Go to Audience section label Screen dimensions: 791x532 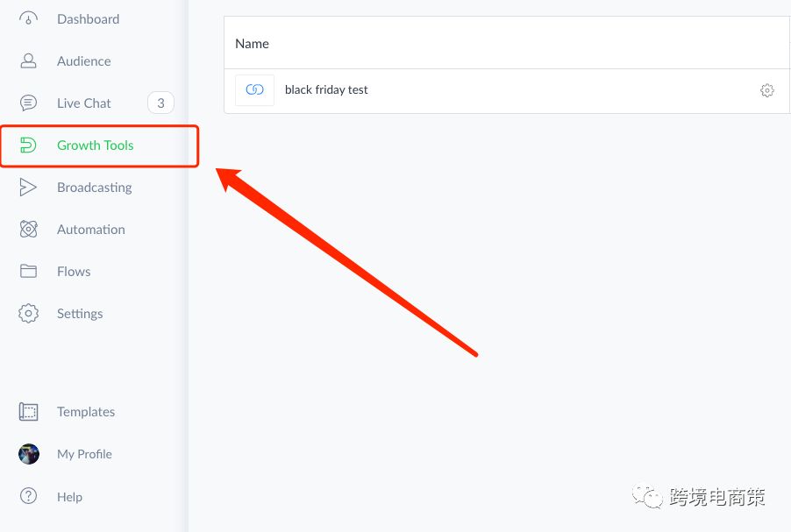point(83,61)
